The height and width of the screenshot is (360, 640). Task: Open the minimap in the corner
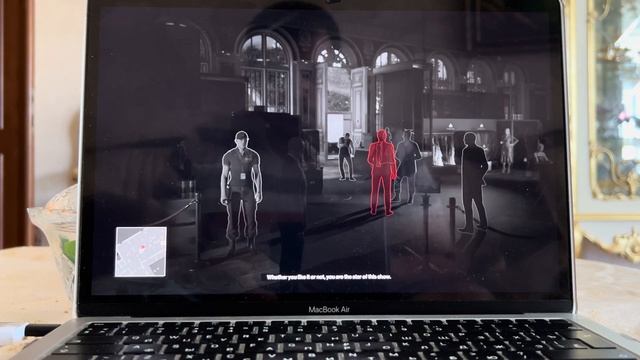141,252
